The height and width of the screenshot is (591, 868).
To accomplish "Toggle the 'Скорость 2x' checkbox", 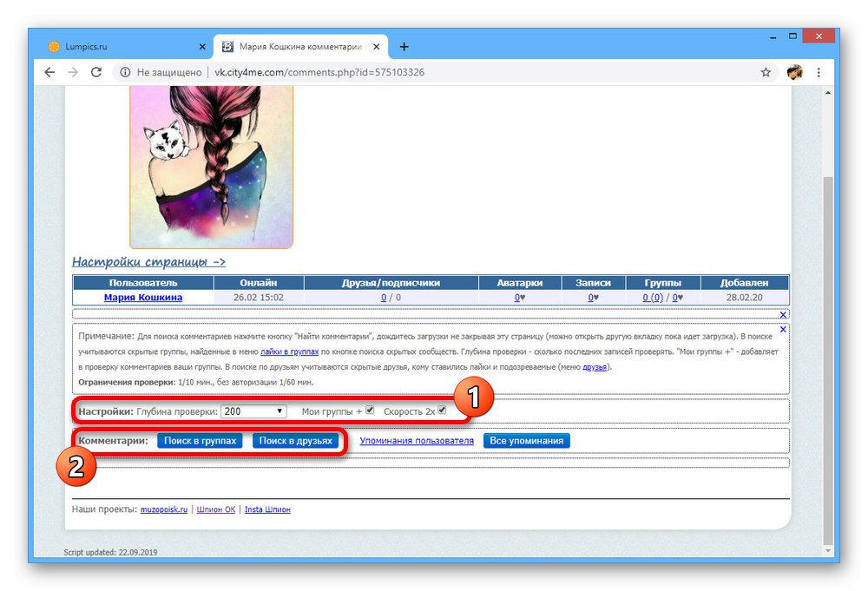I will (442, 410).
